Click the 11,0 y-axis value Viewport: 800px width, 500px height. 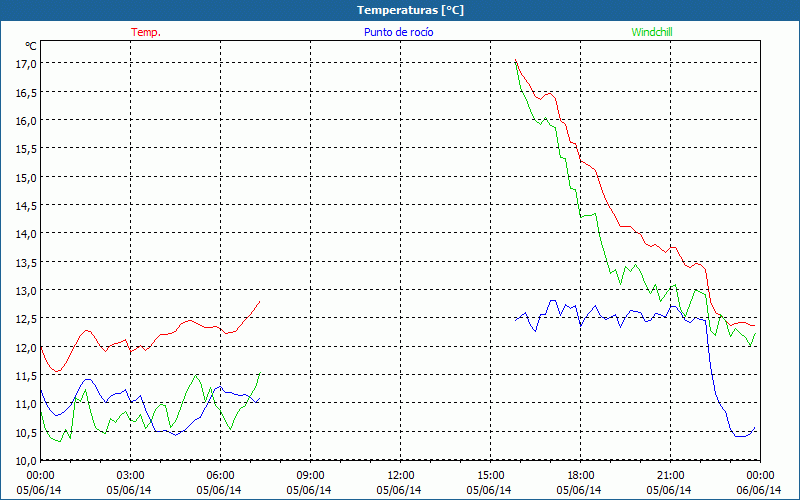27,404
